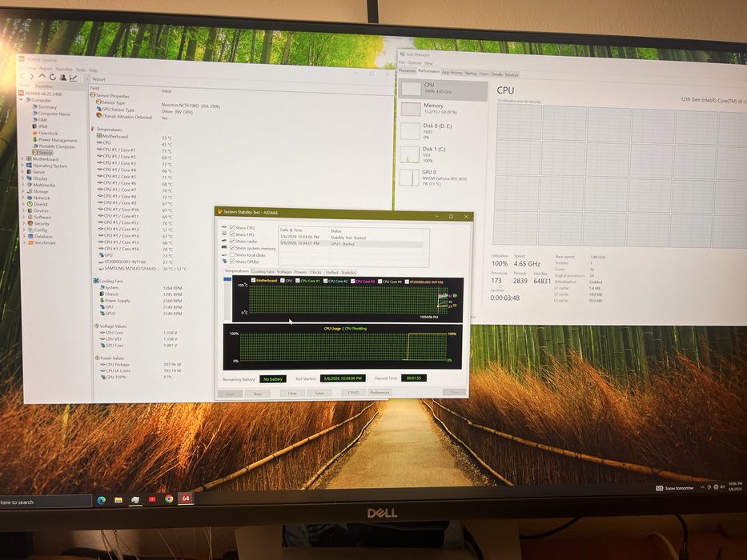Click the 'GPU1: Started' log row
Viewport: 747px width, 560px height.
350,243
